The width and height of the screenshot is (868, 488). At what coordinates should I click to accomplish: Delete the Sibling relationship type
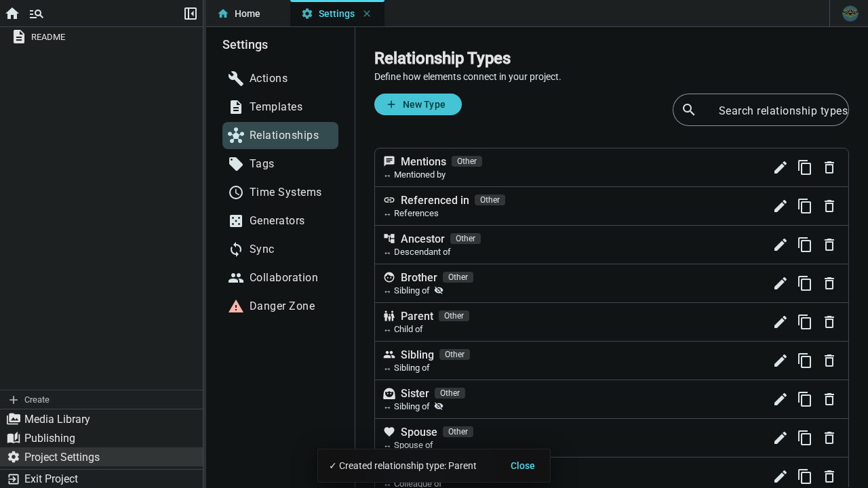[x=829, y=361]
